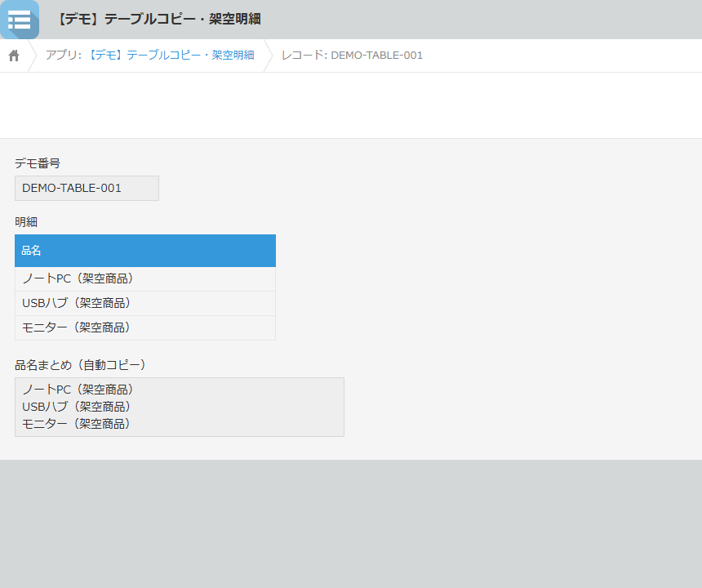Screen dimensions: 702x588
Task: Go to the portal home icon
Action: [14, 56]
